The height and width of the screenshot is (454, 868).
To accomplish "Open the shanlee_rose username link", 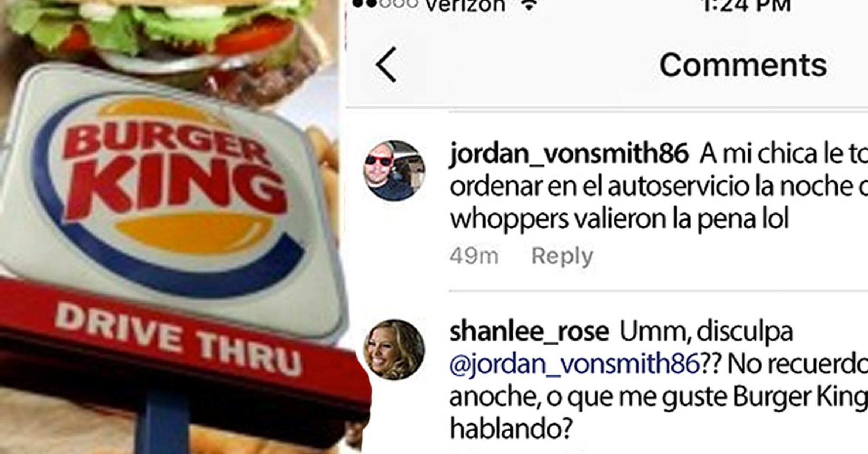I will (x=529, y=332).
